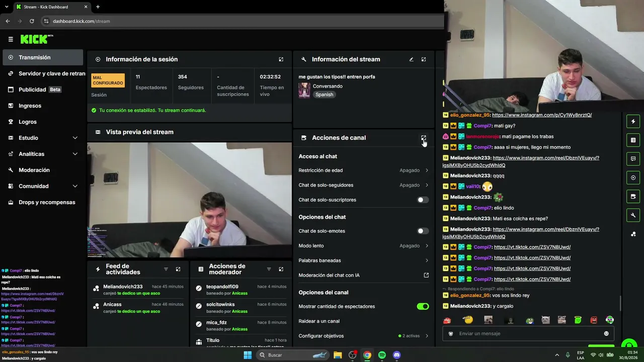Open Discord from the taskbar
The image size is (644, 362).
coord(396,355)
